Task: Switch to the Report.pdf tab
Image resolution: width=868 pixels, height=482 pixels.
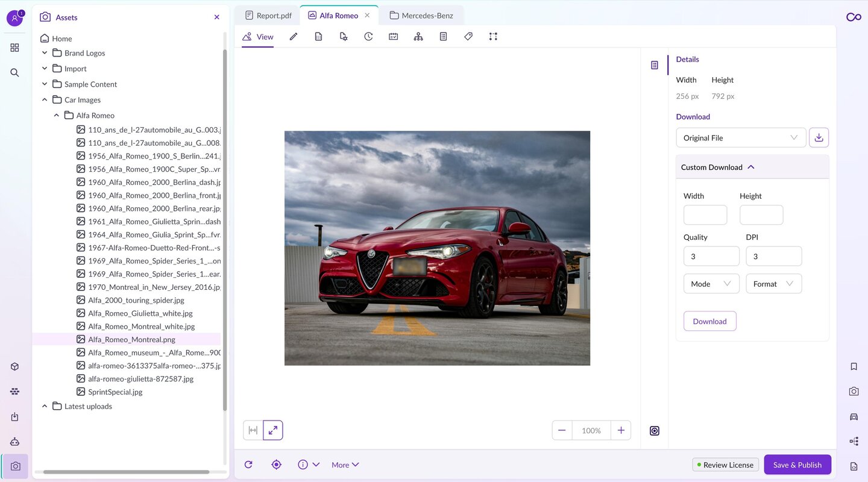Action: coord(268,16)
